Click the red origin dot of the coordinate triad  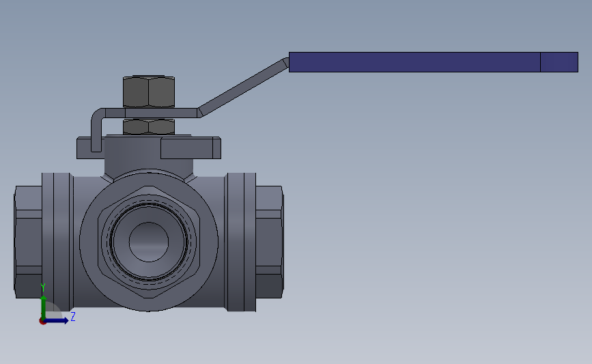tap(42, 322)
